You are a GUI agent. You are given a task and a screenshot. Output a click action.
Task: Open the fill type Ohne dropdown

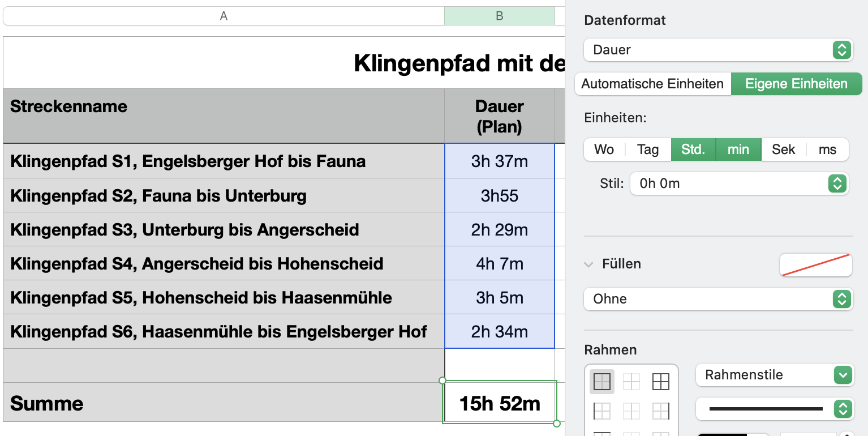(x=717, y=299)
